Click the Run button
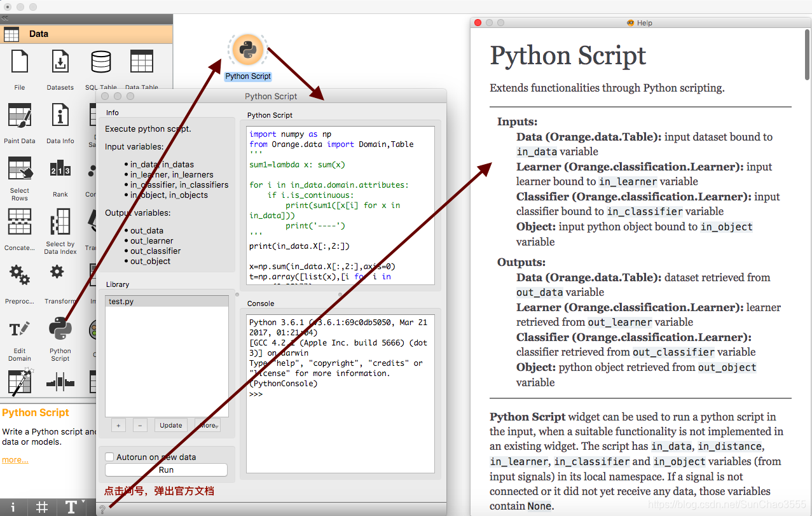812x516 pixels. (166, 470)
